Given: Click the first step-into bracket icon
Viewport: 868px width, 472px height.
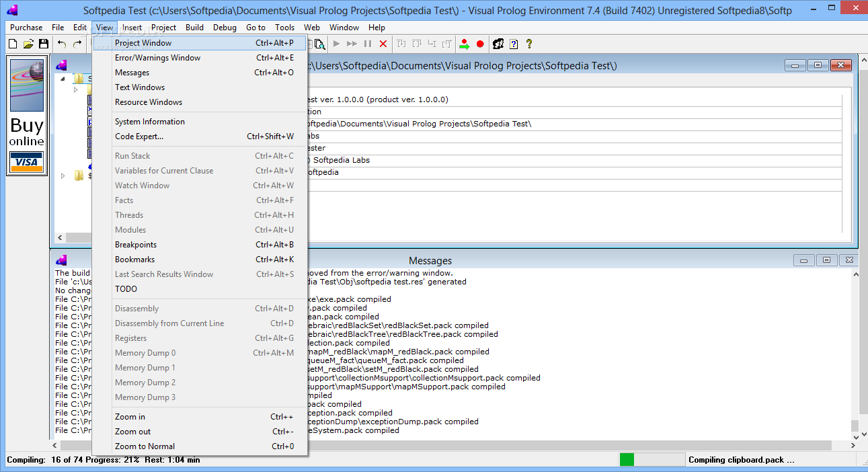Looking at the screenshot, I should [x=401, y=44].
